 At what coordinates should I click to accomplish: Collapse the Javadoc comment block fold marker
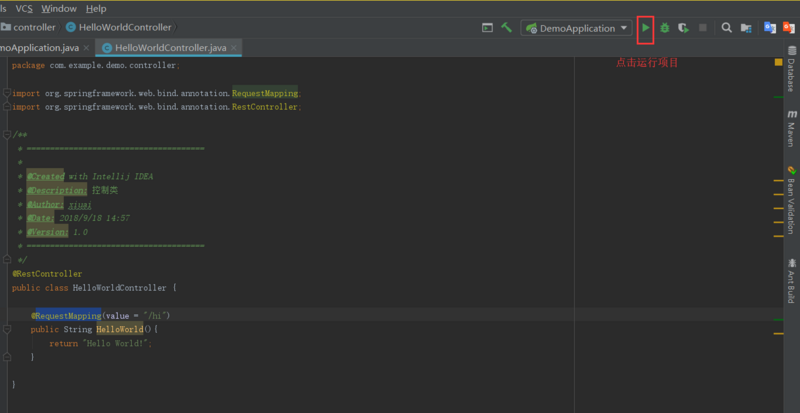[8, 134]
